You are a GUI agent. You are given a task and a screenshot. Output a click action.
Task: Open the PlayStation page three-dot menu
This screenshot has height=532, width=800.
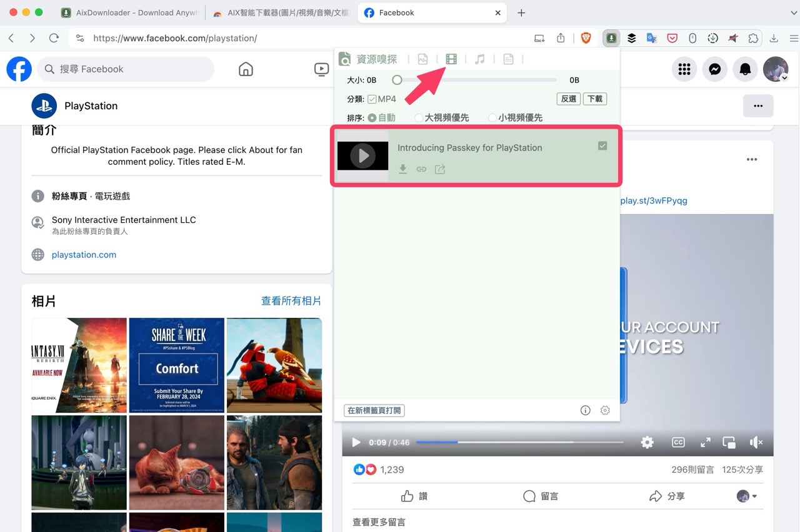pyautogui.click(x=758, y=106)
